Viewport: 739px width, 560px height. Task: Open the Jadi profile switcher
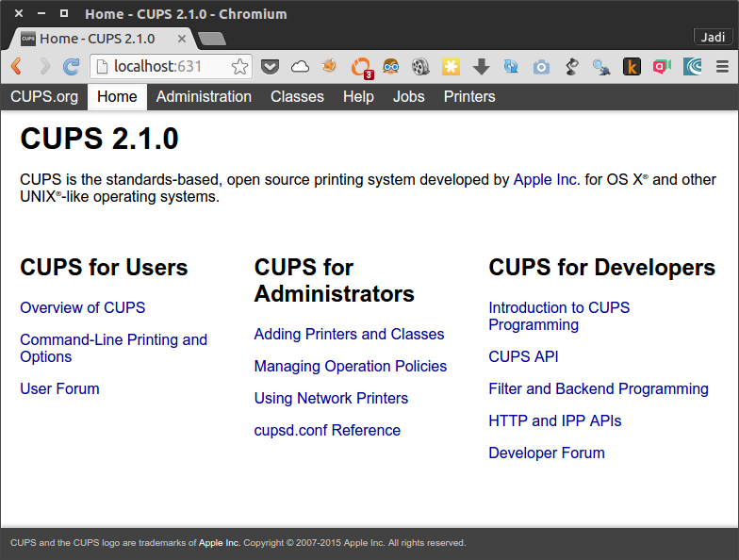pyautogui.click(x=713, y=37)
